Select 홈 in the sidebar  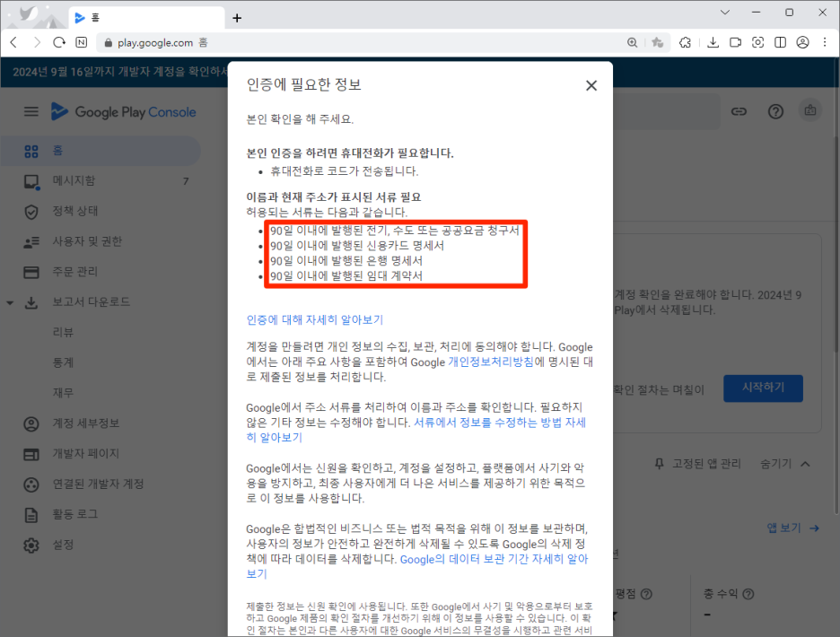click(x=101, y=151)
